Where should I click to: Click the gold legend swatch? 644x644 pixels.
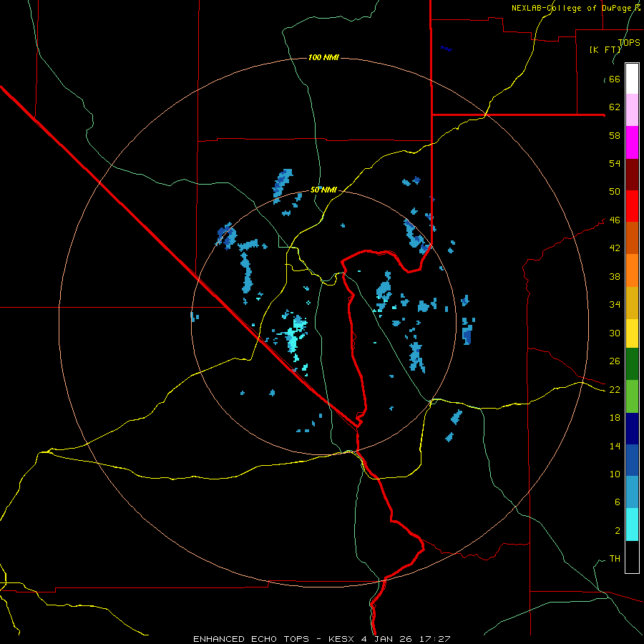tap(632, 303)
